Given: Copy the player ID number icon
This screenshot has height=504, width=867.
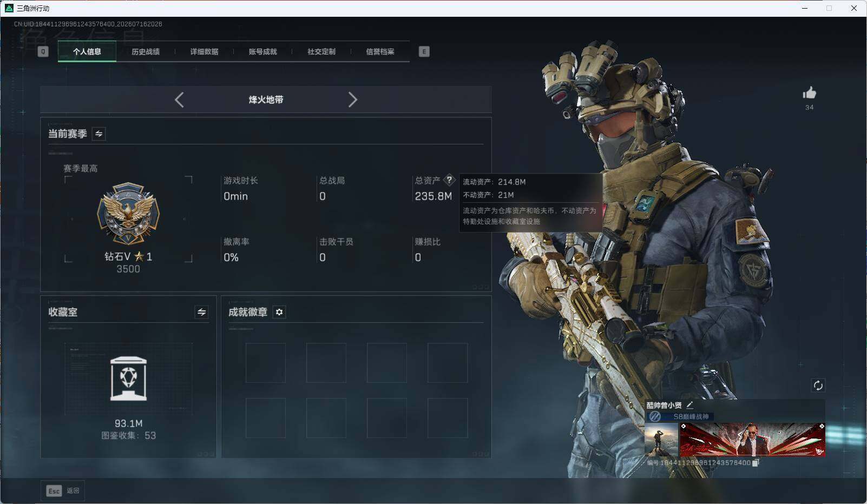Looking at the screenshot, I should (756, 463).
